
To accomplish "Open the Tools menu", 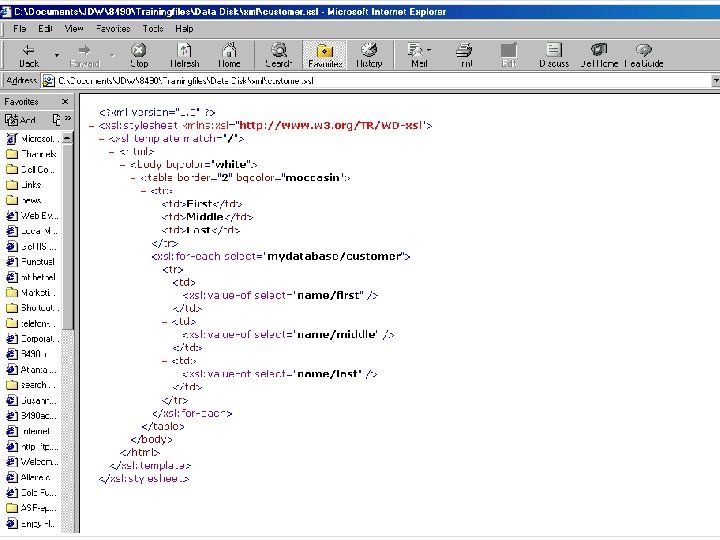I will [153, 28].
